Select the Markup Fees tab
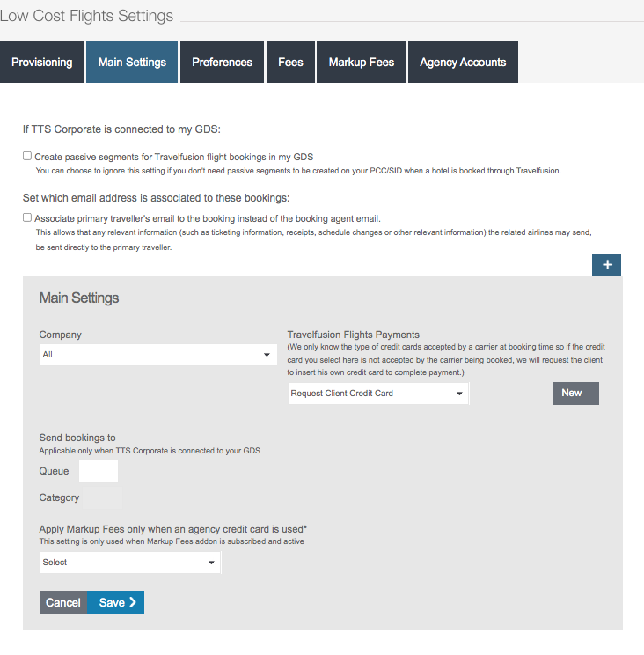The image size is (644, 655). click(362, 63)
